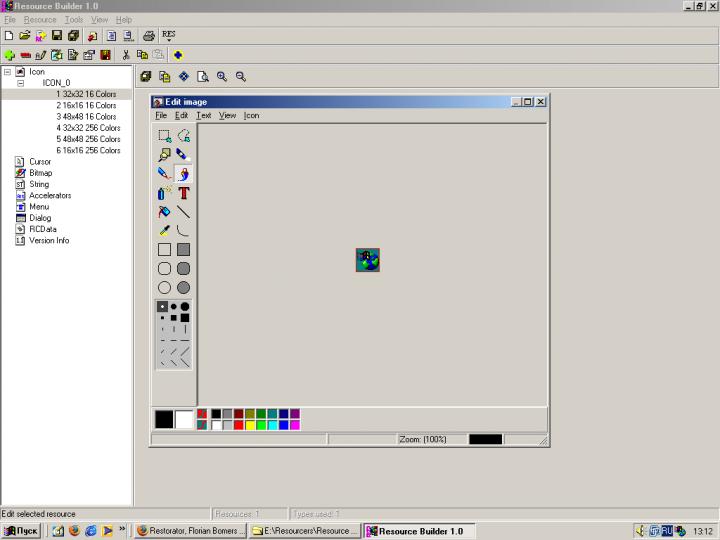Collapse the ICON_0 tree node
This screenshot has height=540, width=720.
coord(20,83)
